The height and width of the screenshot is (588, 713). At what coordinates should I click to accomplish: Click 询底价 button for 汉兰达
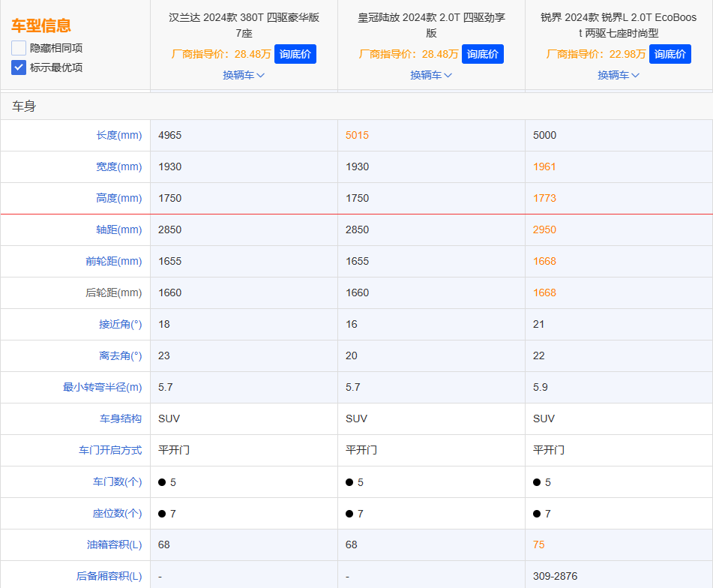click(295, 54)
